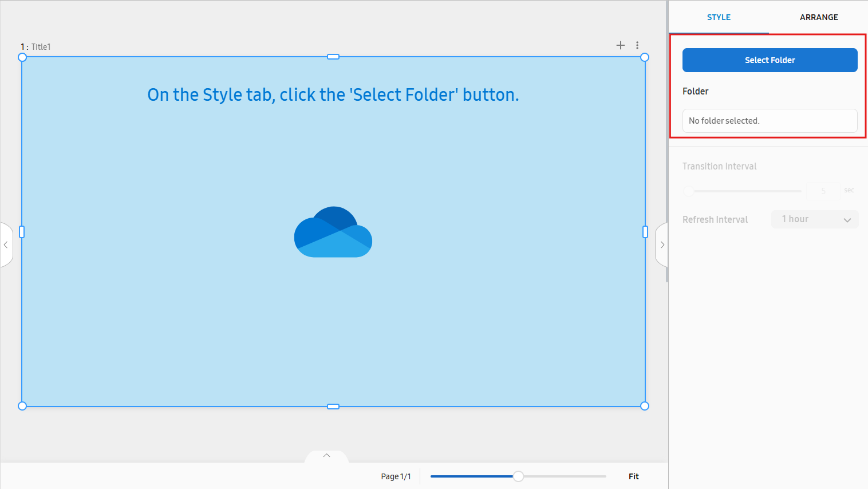This screenshot has height=489, width=868.
Task: Expand the bottom panel with up chevron
Action: (326, 456)
